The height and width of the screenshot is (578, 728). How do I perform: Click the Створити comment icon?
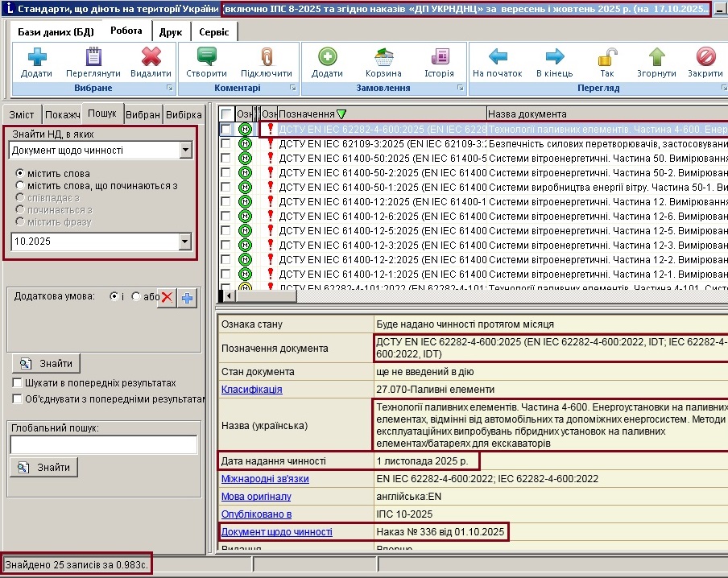206,58
